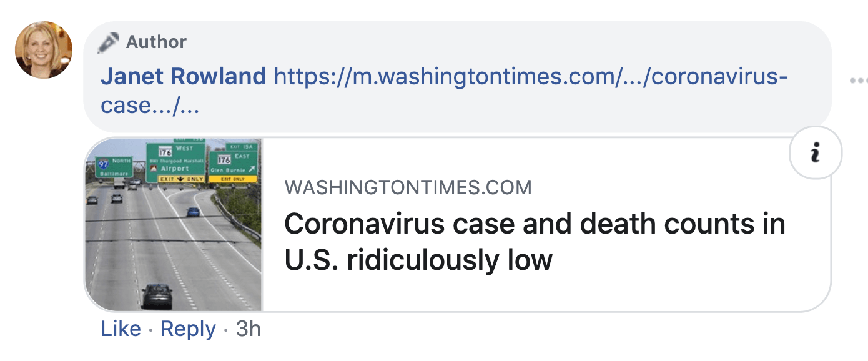
Task: Like this comment
Action: (121, 329)
